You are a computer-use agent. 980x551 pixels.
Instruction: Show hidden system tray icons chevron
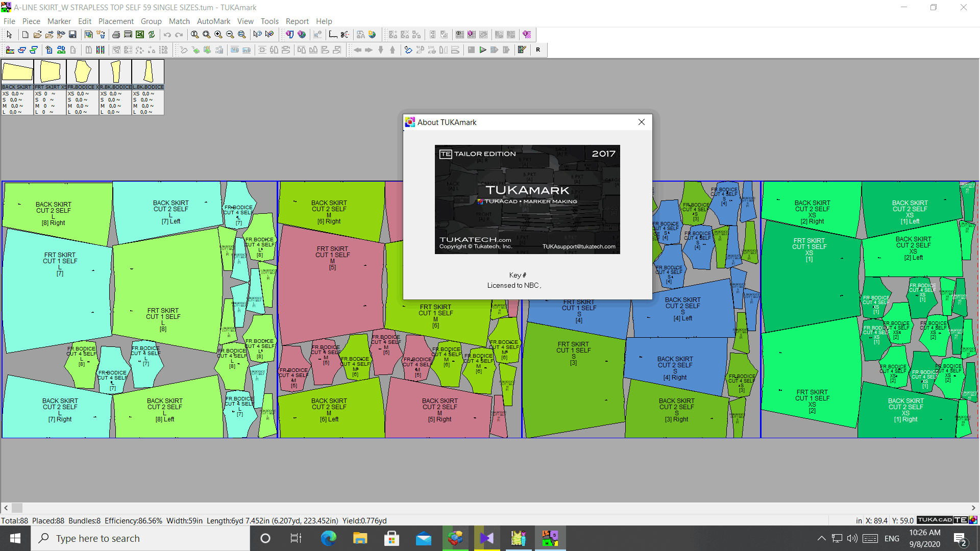[x=821, y=538]
